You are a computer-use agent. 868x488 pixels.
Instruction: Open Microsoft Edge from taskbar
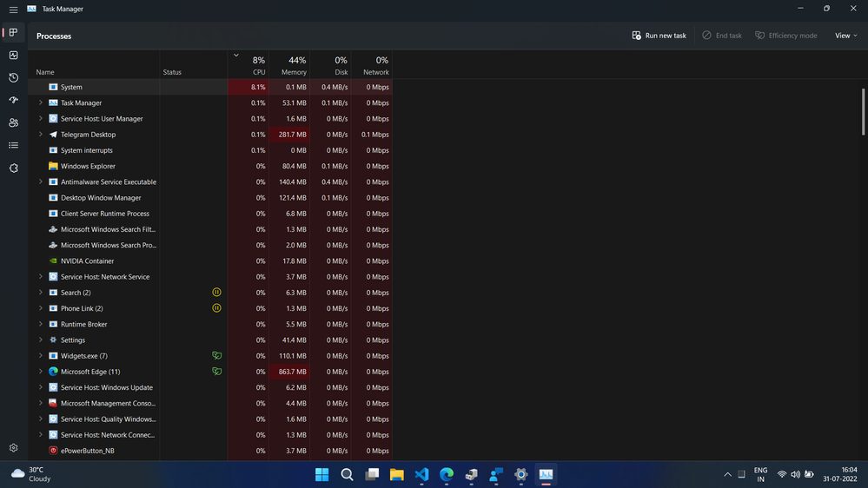pyautogui.click(x=447, y=475)
